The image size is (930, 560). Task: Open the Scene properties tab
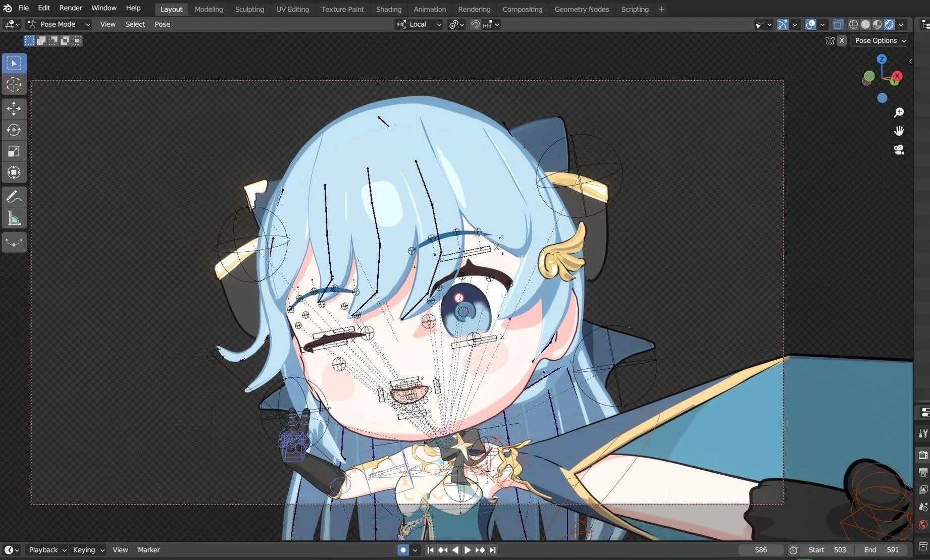click(x=923, y=507)
